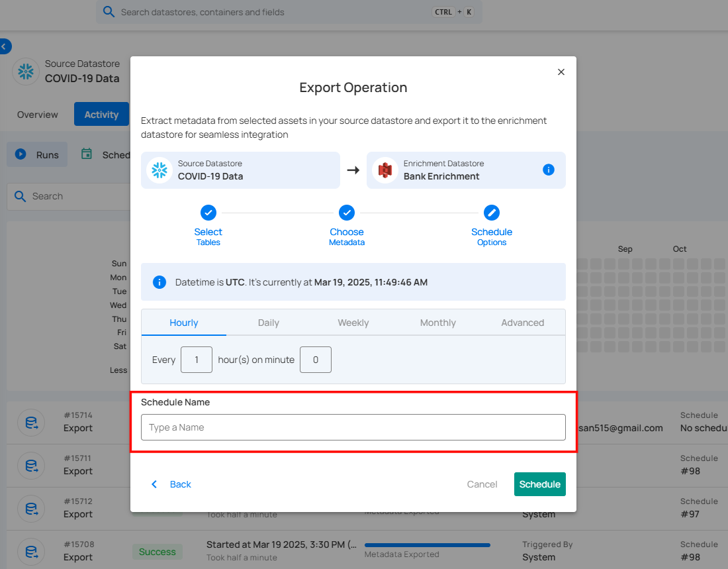Click the Snowflake icon in Source Datastore card
The height and width of the screenshot is (569, 728).
coord(159,170)
